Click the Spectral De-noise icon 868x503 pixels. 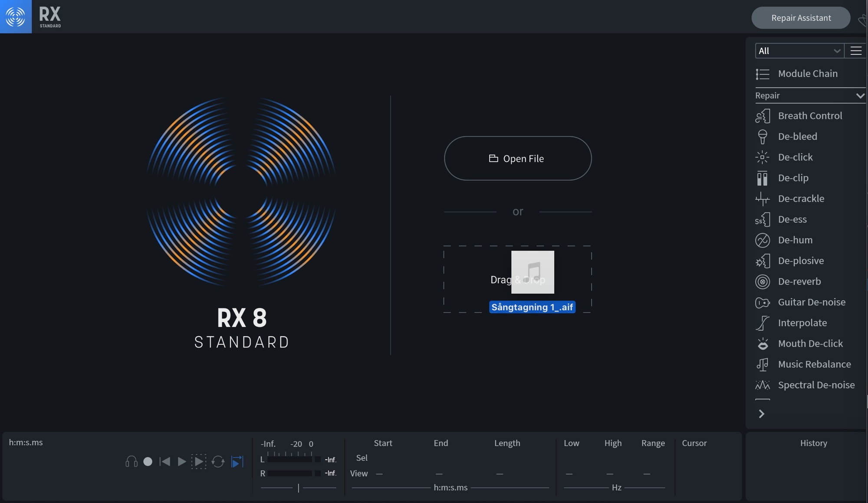[763, 385]
